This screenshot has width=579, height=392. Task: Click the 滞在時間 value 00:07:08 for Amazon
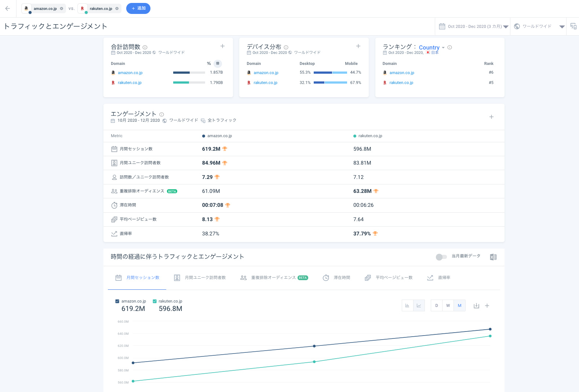tap(212, 205)
